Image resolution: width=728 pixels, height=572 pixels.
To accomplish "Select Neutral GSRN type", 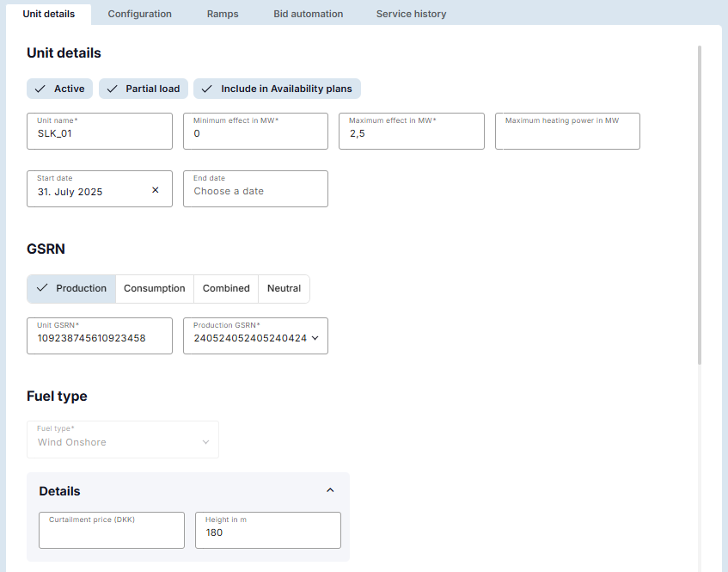I will [284, 289].
